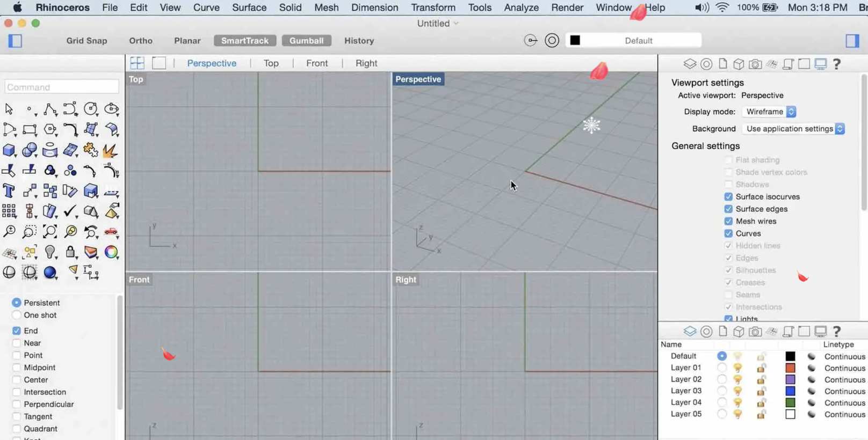Click the Layer 03 blue color swatch
The width and height of the screenshot is (868, 440).
790,391
